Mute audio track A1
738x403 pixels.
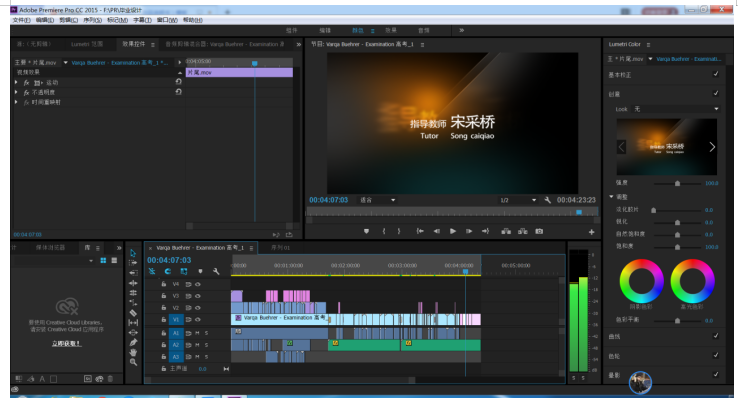pyautogui.click(x=197, y=333)
